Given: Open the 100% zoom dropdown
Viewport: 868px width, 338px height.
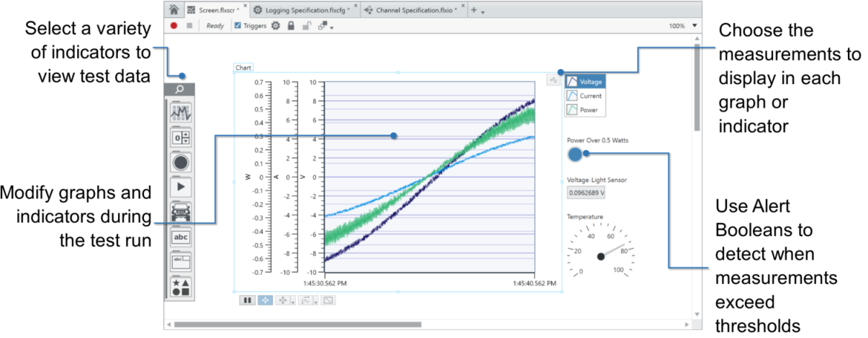Looking at the screenshot, I should coord(695,26).
